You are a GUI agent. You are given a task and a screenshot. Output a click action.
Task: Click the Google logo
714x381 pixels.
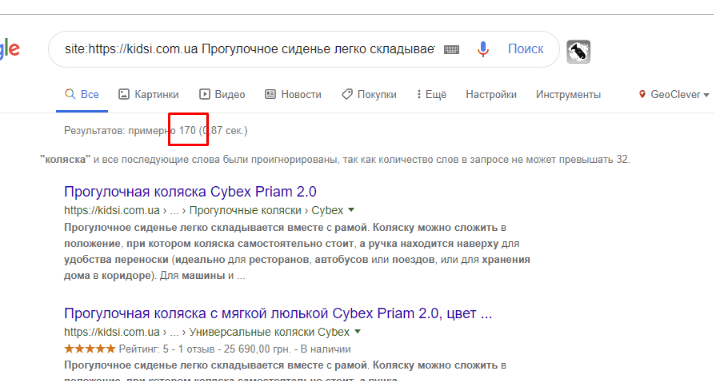pyautogui.click(x=10, y=49)
